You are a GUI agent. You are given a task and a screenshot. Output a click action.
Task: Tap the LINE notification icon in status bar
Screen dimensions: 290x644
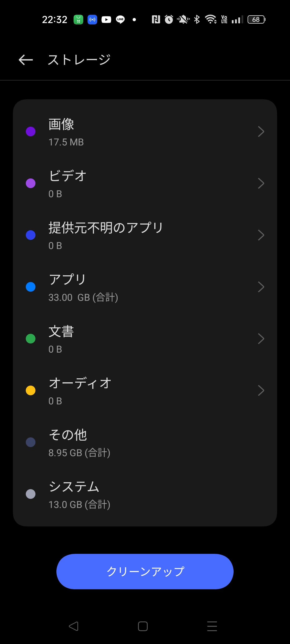pos(120,20)
